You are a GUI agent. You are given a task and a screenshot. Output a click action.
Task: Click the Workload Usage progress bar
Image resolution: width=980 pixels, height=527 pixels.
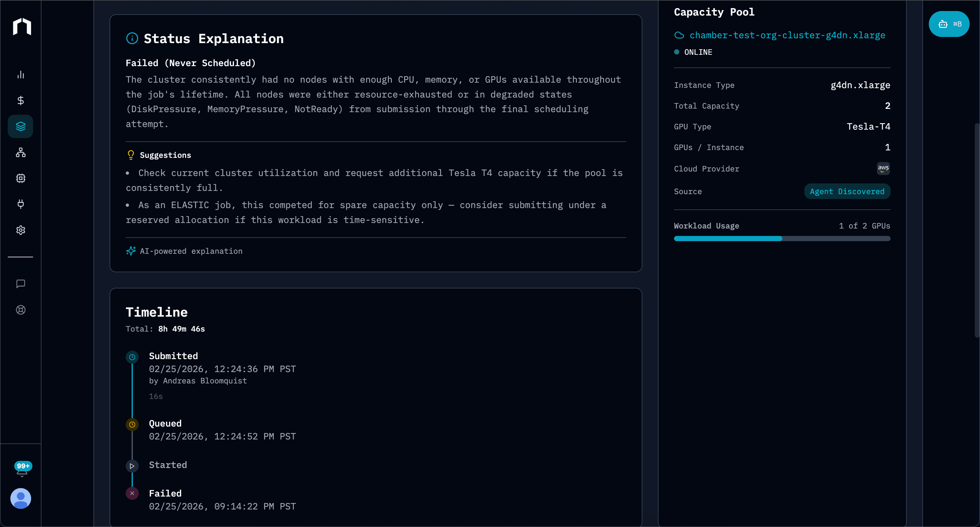(x=782, y=239)
